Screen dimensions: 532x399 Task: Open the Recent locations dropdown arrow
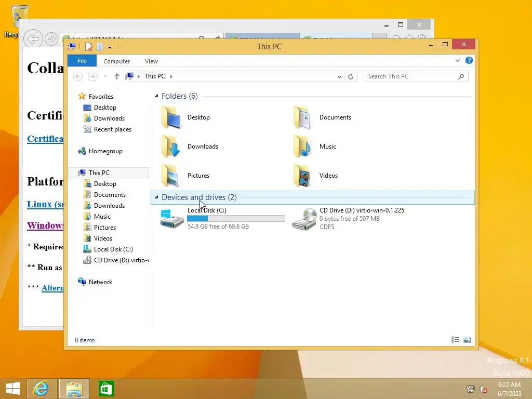(x=105, y=77)
